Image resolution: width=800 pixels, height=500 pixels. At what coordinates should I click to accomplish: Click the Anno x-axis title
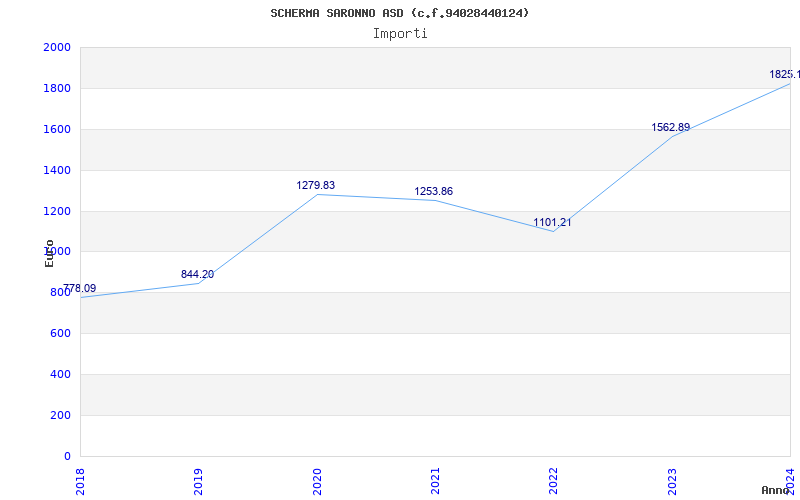[x=776, y=490]
